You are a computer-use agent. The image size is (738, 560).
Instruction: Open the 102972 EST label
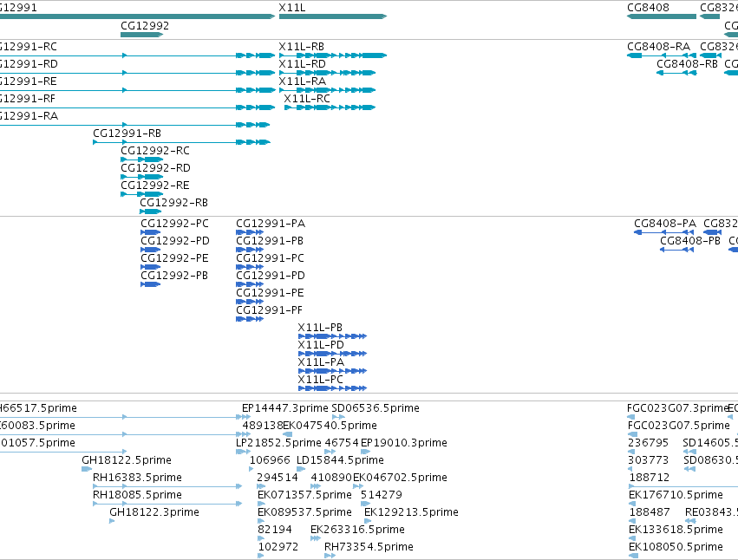(x=278, y=547)
